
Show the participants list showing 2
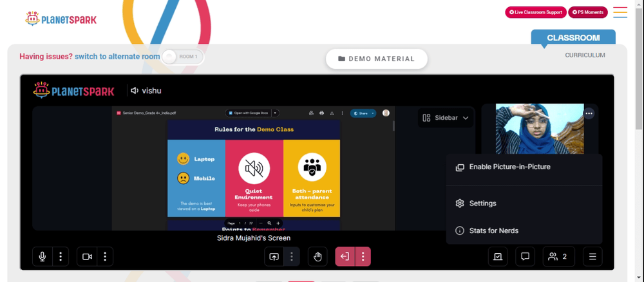558,256
